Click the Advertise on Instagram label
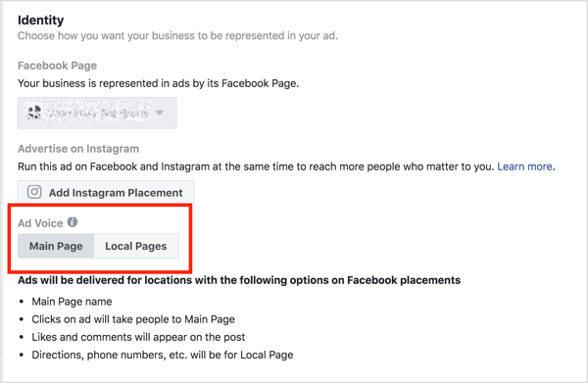The image size is (588, 383). coord(78,149)
